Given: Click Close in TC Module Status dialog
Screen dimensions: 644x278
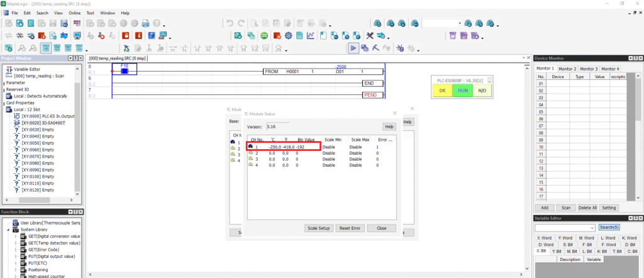Looking at the screenshot, I should [x=382, y=228].
